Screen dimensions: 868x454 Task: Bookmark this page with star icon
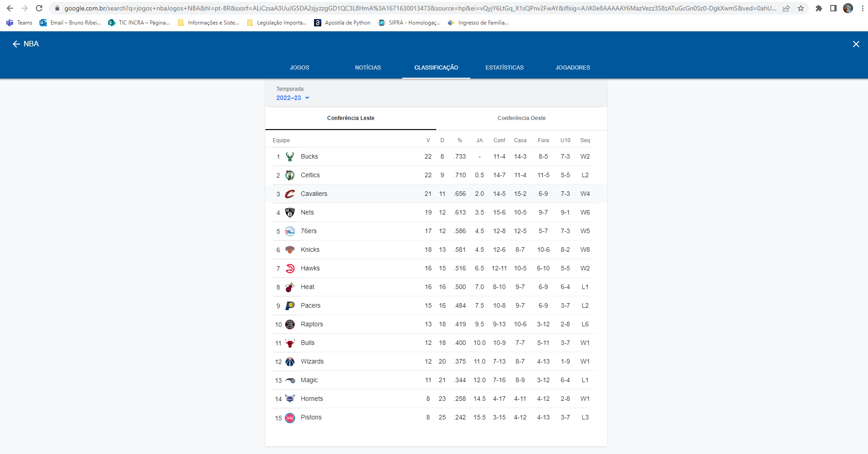point(801,8)
